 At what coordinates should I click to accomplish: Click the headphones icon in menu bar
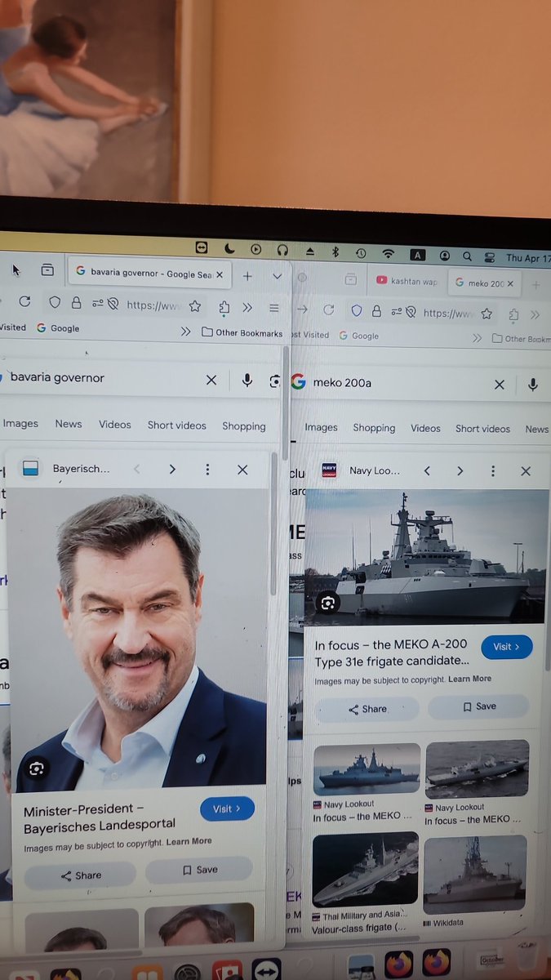click(x=282, y=250)
